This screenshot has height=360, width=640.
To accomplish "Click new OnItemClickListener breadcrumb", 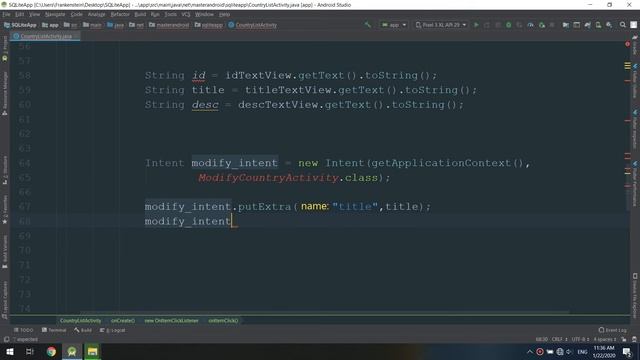I will [x=171, y=320].
